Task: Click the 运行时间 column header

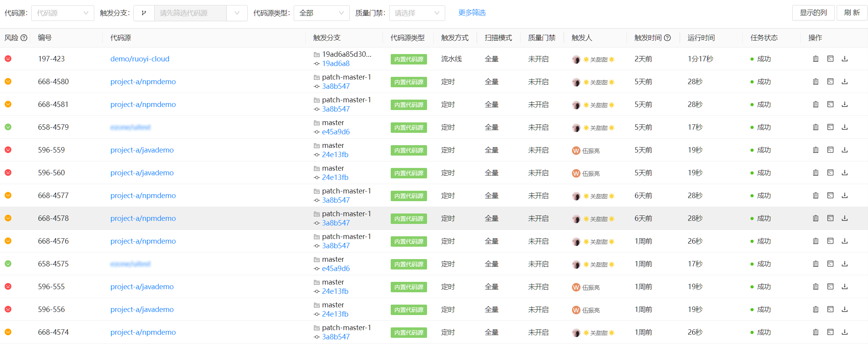Action: click(701, 38)
